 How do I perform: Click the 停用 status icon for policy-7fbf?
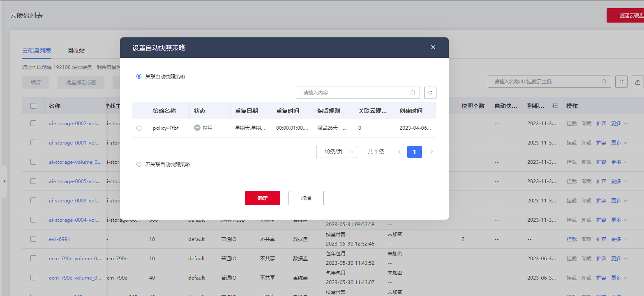[x=197, y=128]
